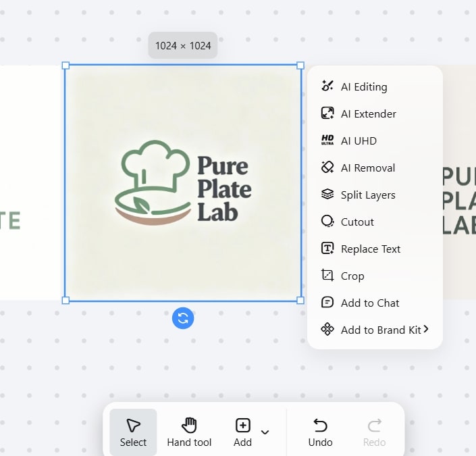Undo the last action
The width and height of the screenshot is (476, 456).
[x=320, y=432]
